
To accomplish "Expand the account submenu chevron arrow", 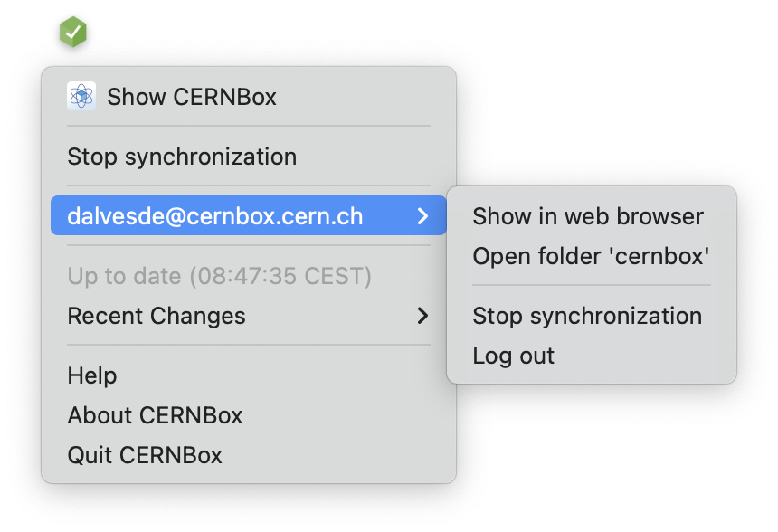I will point(422,216).
